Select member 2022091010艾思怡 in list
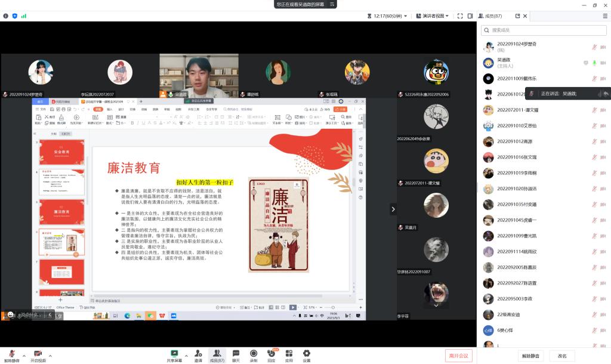Viewport: 611px width, 364px height. pos(517,125)
